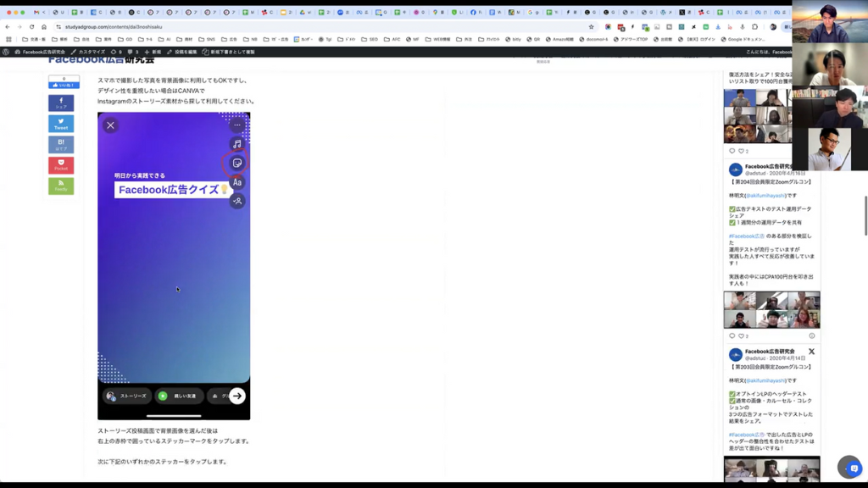Subscribe using the green Feedly button
This screenshot has height=488, width=868.
click(x=61, y=186)
